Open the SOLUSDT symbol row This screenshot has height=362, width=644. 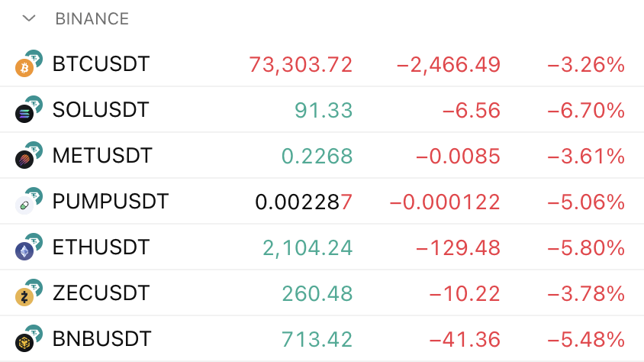[x=101, y=110]
